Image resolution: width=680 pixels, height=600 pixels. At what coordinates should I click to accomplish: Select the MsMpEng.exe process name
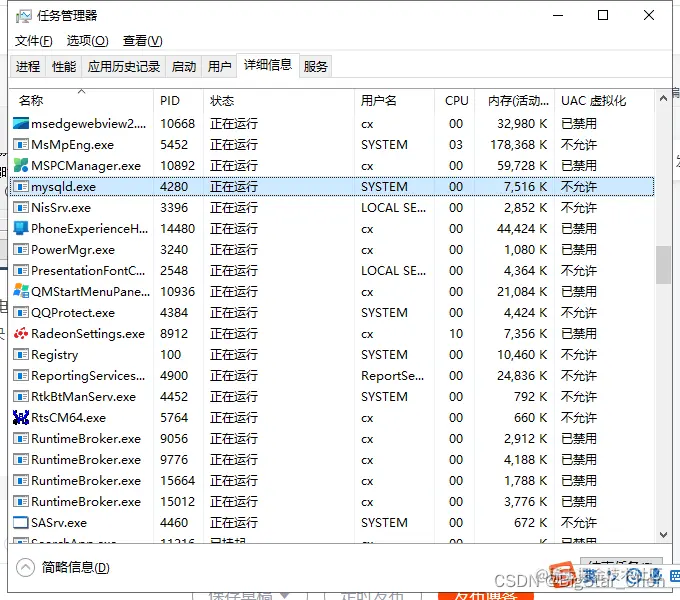coord(72,144)
